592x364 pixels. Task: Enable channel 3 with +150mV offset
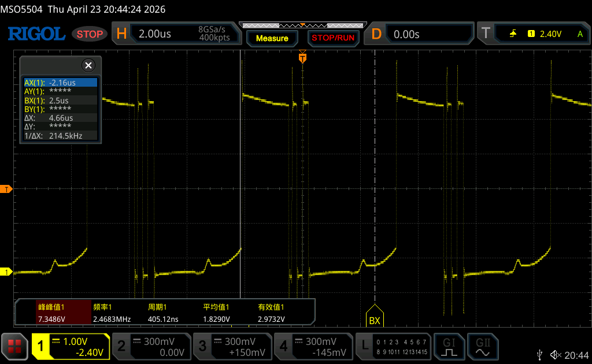point(232,346)
